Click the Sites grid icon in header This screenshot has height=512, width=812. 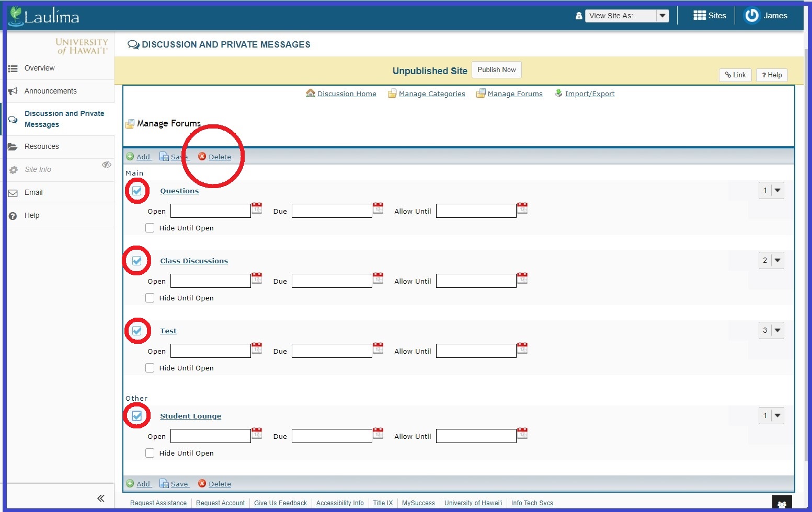[699, 16]
